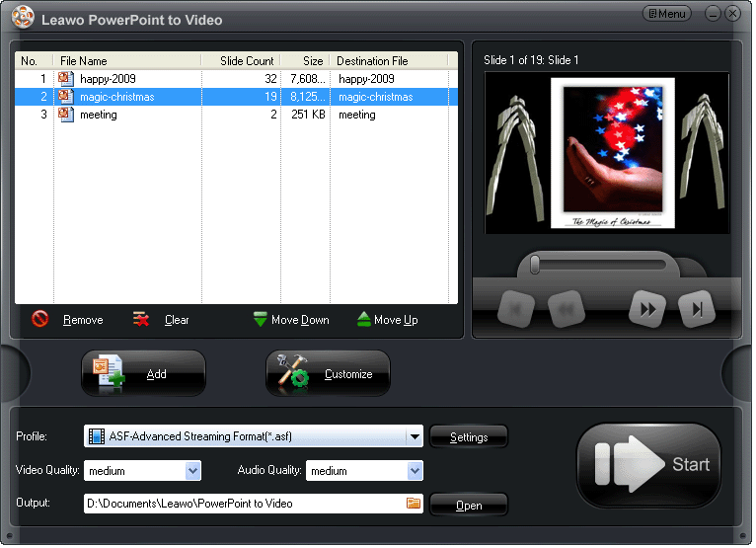Click the Profile dropdown arrow
Screen dimensions: 756x548
(415, 436)
